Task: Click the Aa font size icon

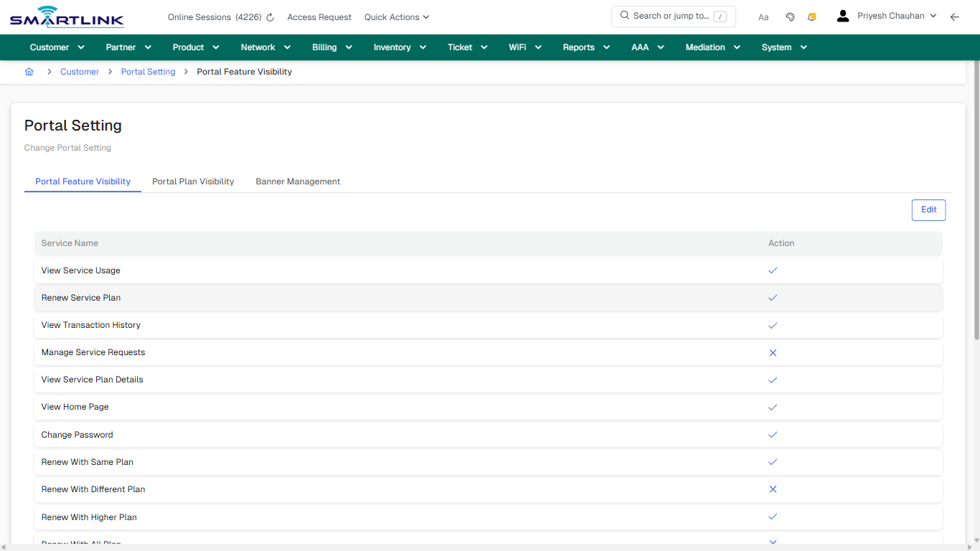Action: pos(763,17)
